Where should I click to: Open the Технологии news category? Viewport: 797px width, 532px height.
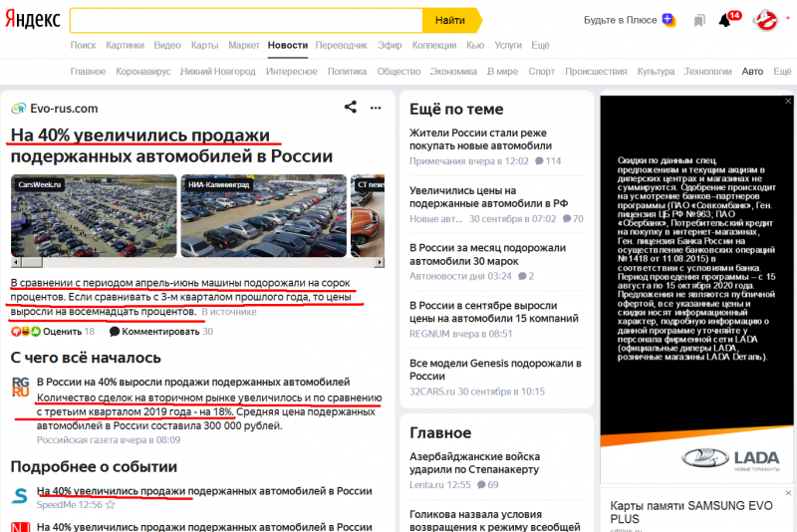click(x=708, y=72)
